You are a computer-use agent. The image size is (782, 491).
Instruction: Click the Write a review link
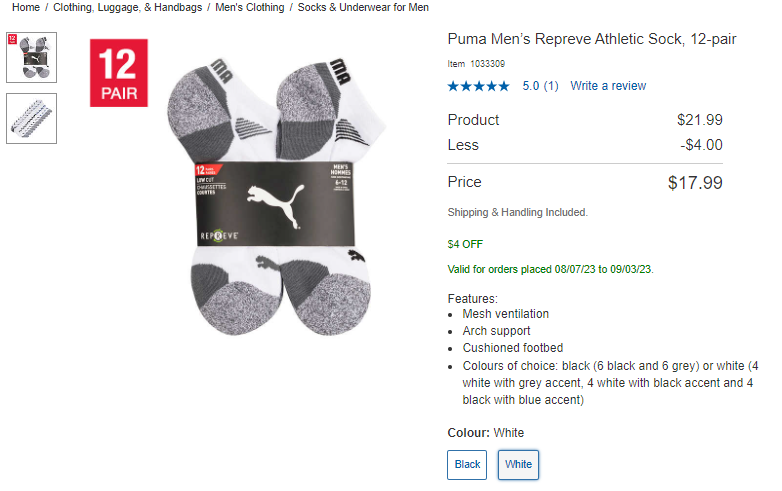608,86
